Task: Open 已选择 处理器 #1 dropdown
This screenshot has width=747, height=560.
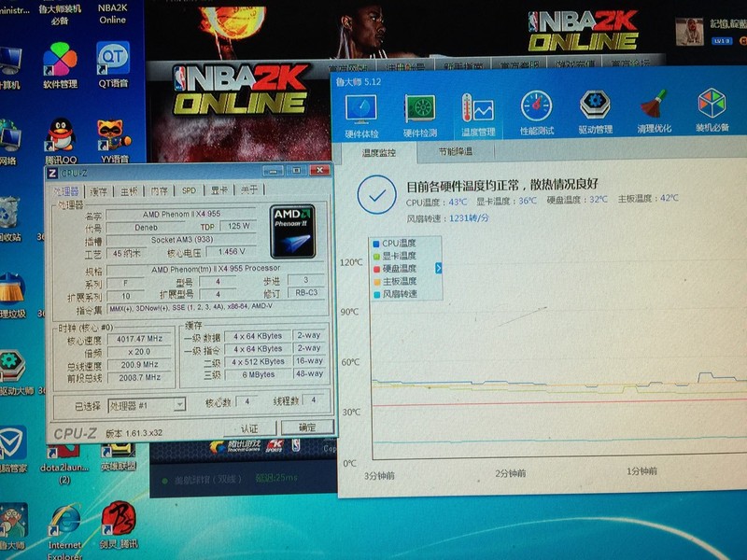Action: coord(147,405)
